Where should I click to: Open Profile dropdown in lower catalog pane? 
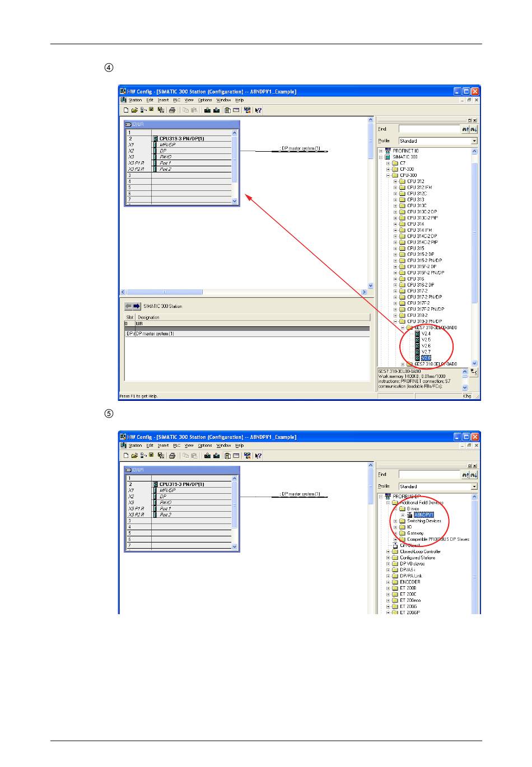(x=474, y=487)
